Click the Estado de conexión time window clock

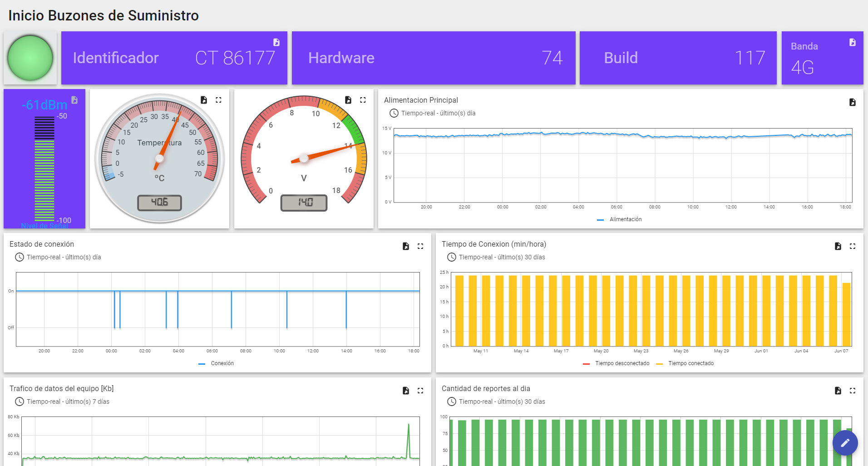pyautogui.click(x=20, y=257)
